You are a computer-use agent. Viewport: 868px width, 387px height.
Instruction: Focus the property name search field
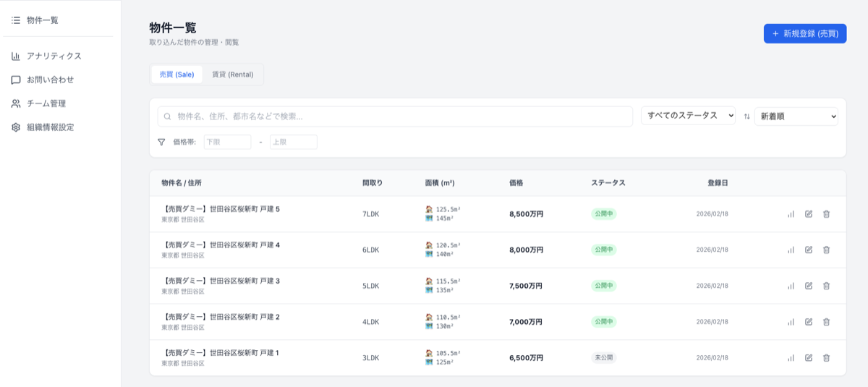point(401,116)
